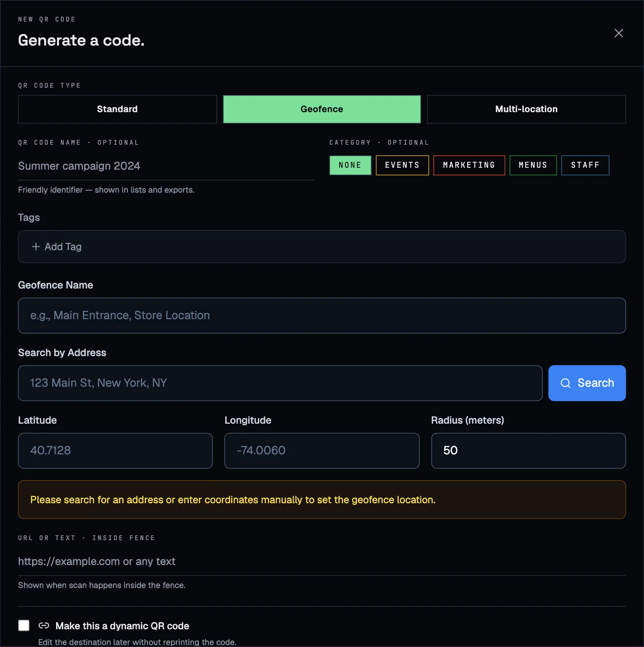
Task: Select the Standard QR code type
Action: pos(117,109)
